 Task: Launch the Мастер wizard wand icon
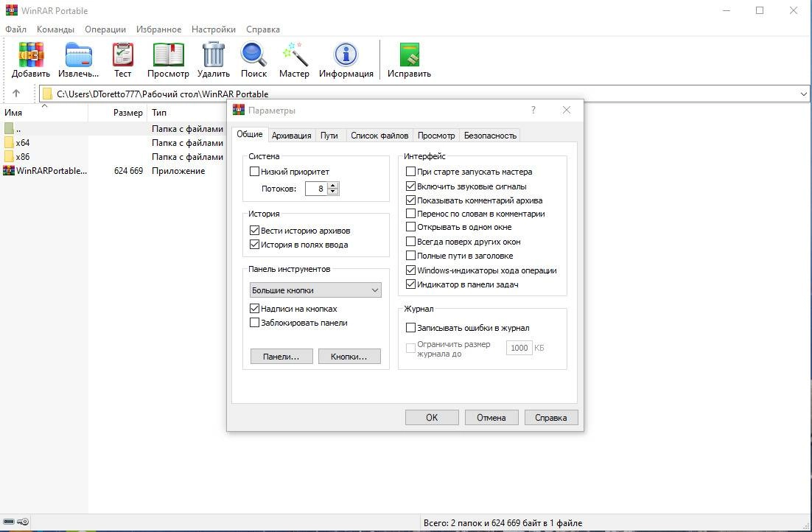coord(295,55)
